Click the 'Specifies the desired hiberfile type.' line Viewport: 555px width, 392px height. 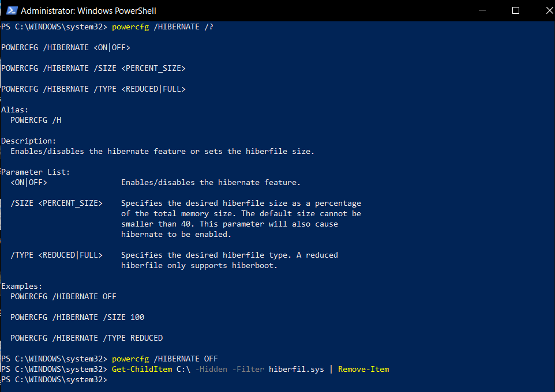(230, 255)
